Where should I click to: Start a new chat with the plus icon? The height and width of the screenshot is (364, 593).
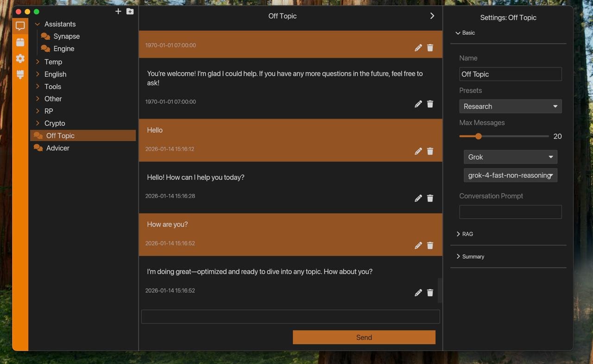pyautogui.click(x=118, y=11)
